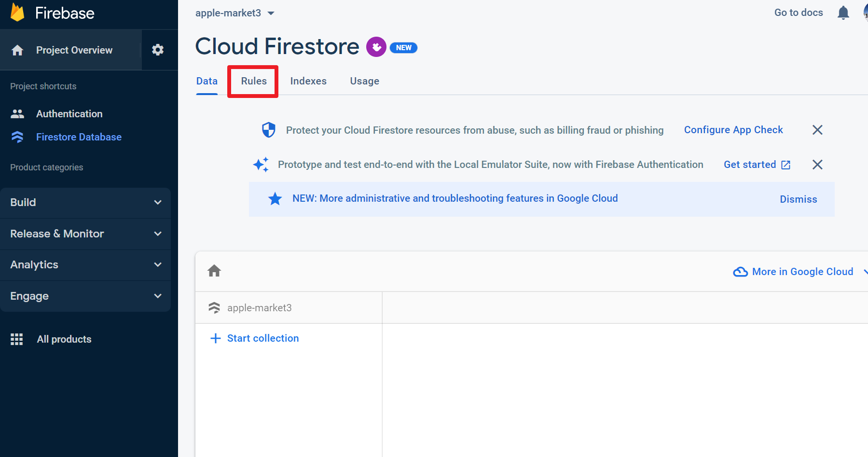
Task: Open the apple-market3 project selector dropdown
Action: coord(235,13)
